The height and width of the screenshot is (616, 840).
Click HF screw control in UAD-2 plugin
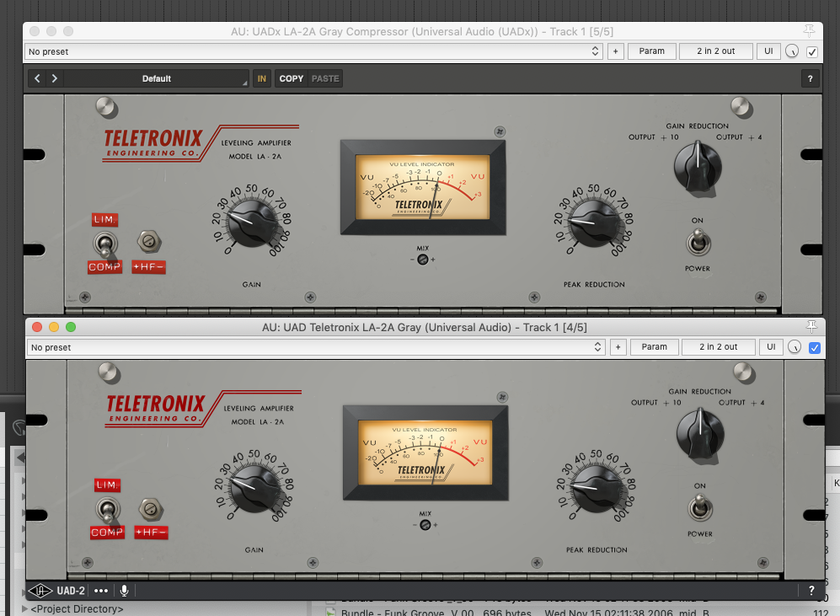click(x=151, y=510)
